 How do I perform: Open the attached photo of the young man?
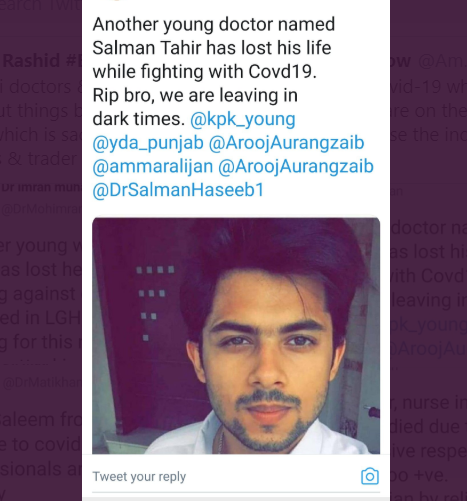point(236,335)
